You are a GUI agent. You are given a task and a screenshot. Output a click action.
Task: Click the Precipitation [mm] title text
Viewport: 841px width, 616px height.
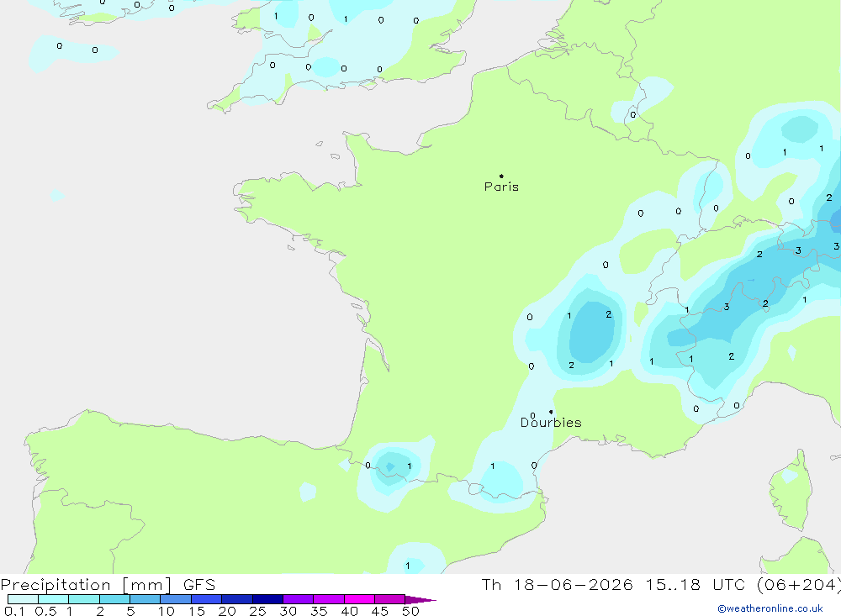point(87,585)
